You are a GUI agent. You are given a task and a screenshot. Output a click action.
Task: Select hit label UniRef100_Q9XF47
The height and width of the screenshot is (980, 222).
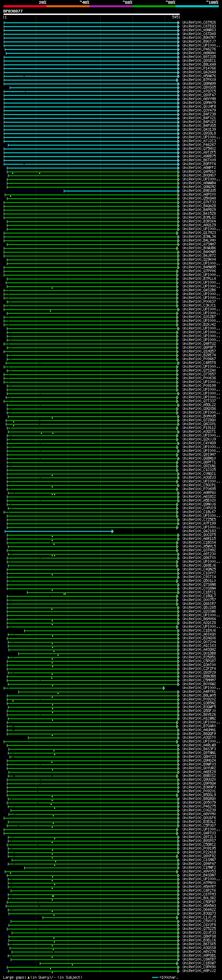[199, 95]
